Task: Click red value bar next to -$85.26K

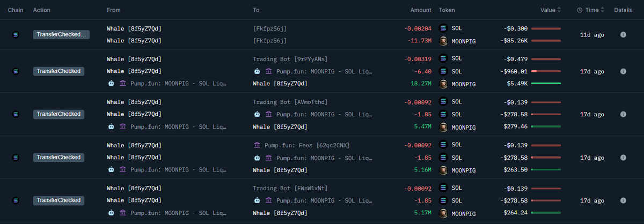Action: click(x=546, y=41)
